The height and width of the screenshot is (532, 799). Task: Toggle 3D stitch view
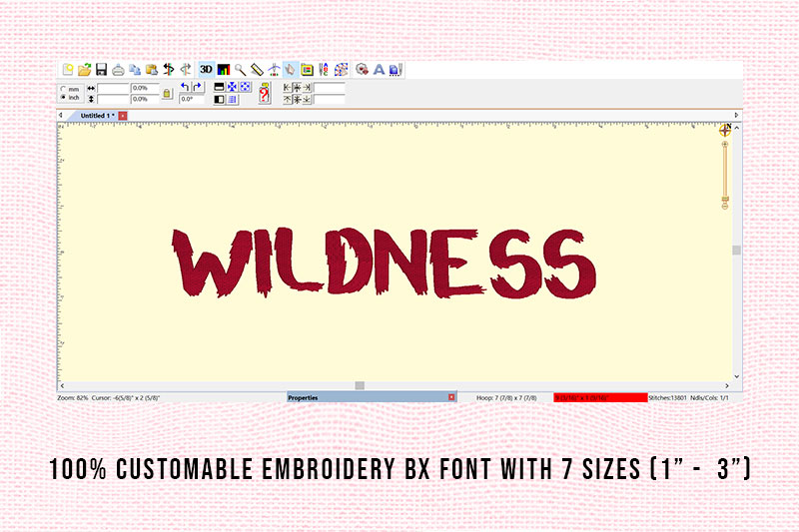pos(206,69)
